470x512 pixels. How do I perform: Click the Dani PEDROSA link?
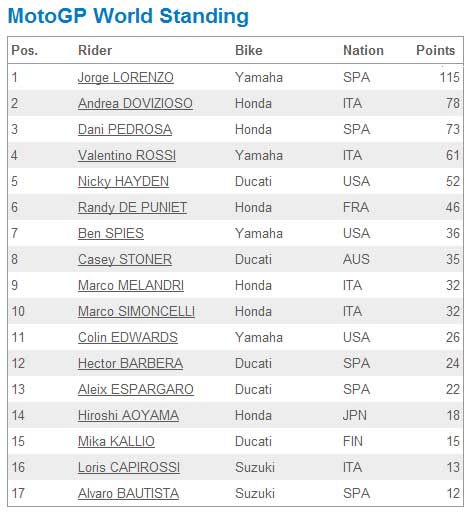125,129
